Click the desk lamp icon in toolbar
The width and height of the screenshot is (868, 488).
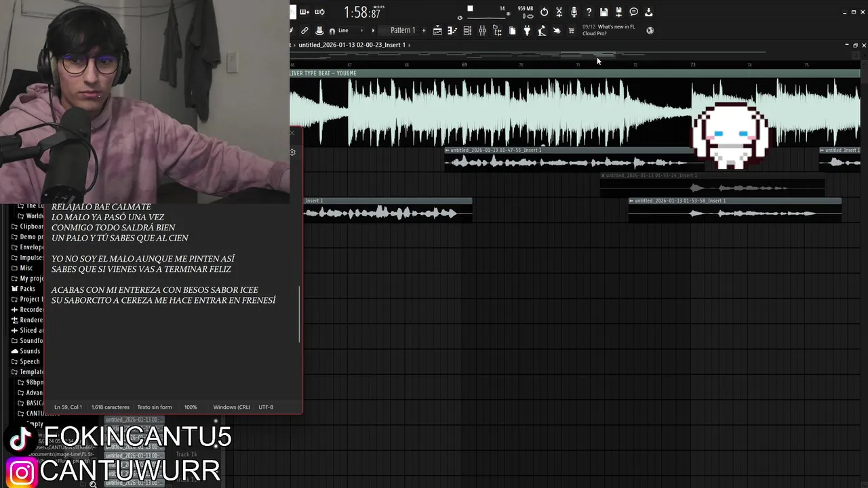pyautogui.click(x=542, y=30)
